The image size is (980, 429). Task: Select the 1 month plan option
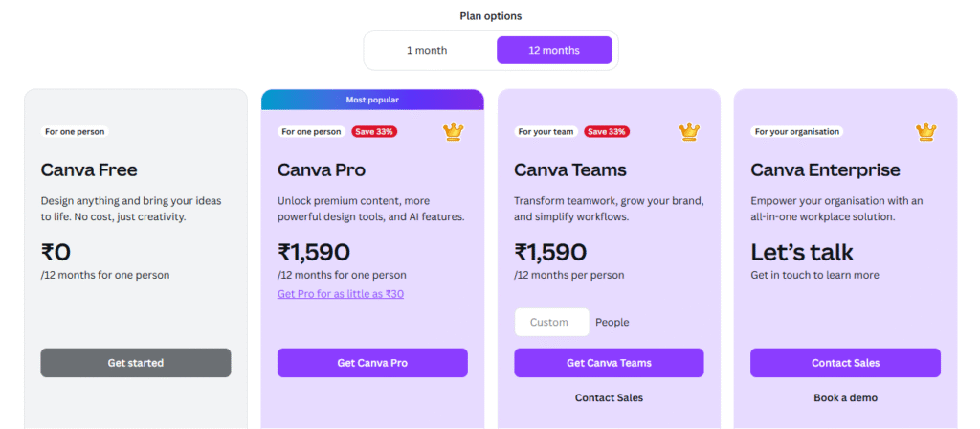(x=427, y=50)
